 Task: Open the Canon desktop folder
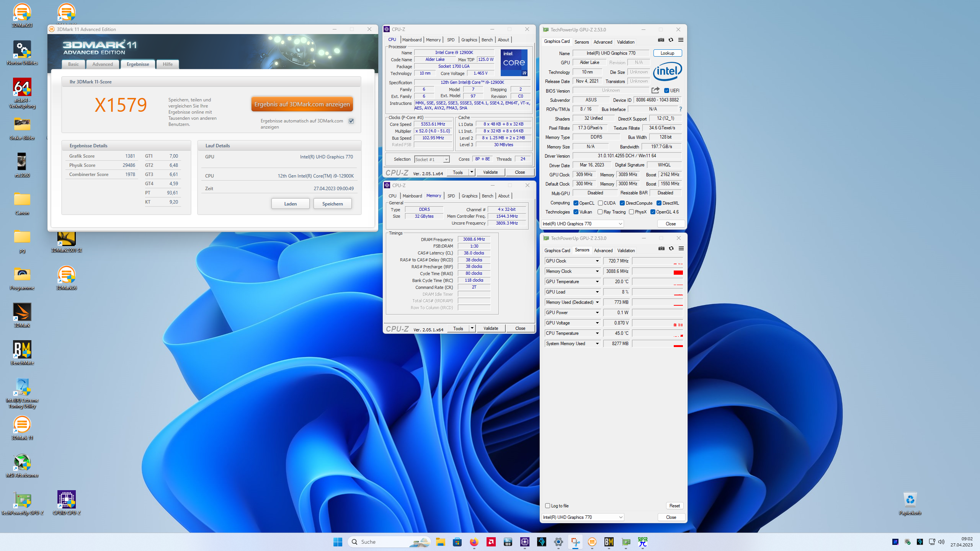coord(22,203)
